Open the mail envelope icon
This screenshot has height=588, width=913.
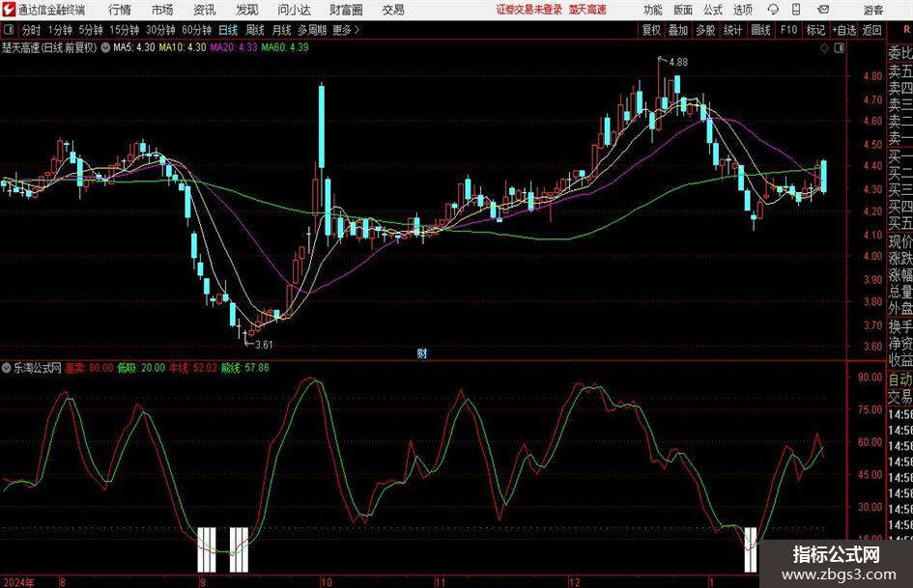[x=823, y=10]
